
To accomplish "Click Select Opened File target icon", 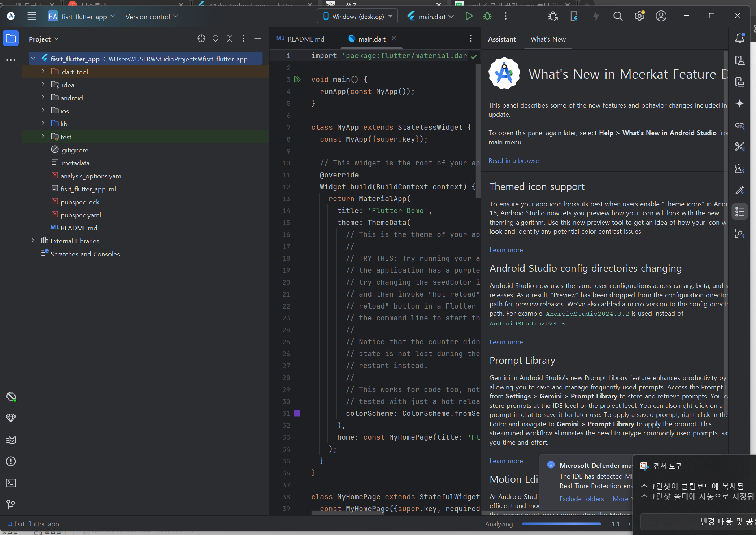I will coord(201,39).
